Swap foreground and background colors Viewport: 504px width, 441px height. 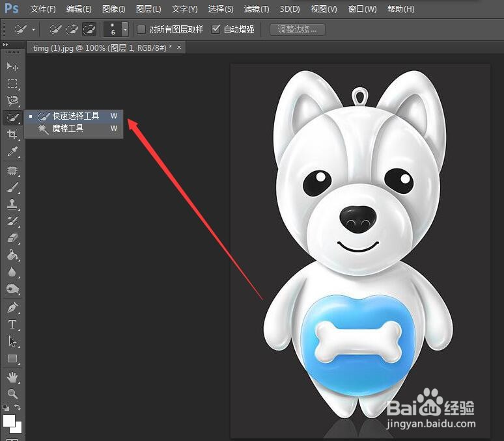tap(18, 407)
